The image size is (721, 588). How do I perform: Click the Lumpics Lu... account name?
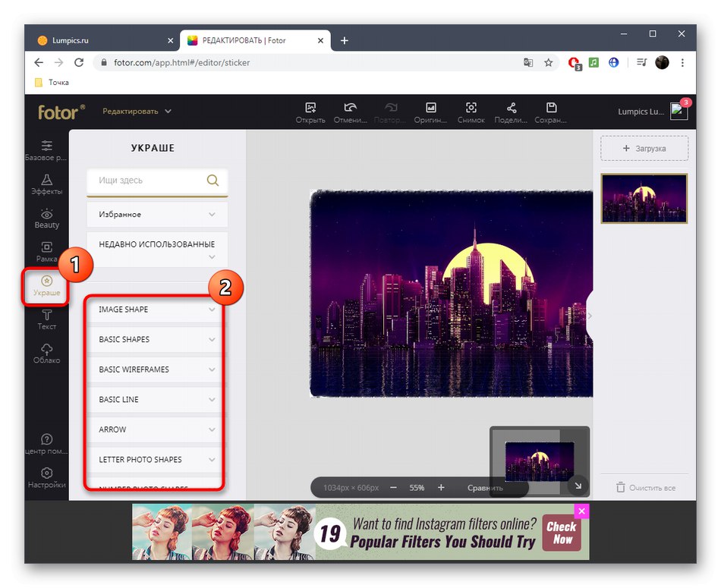coord(641,112)
